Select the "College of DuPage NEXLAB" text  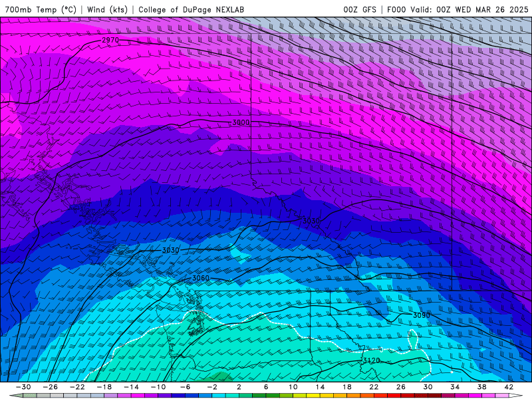191,9
